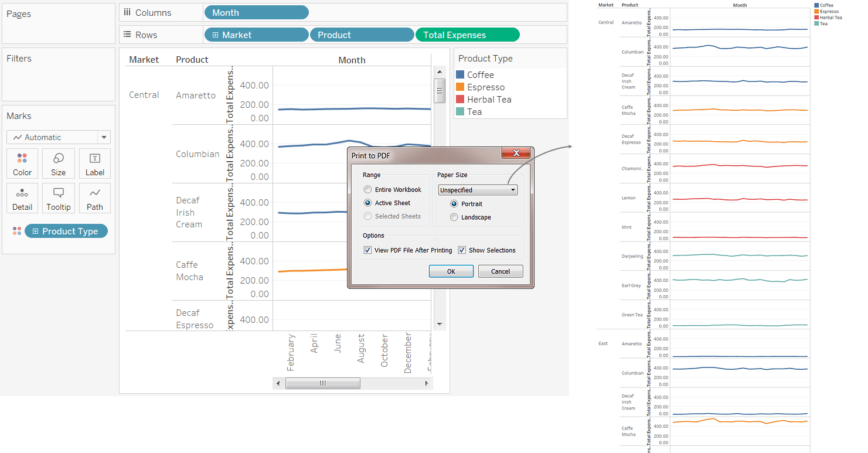Disable View PDF File After Printing
868x453 pixels.
click(368, 250)
